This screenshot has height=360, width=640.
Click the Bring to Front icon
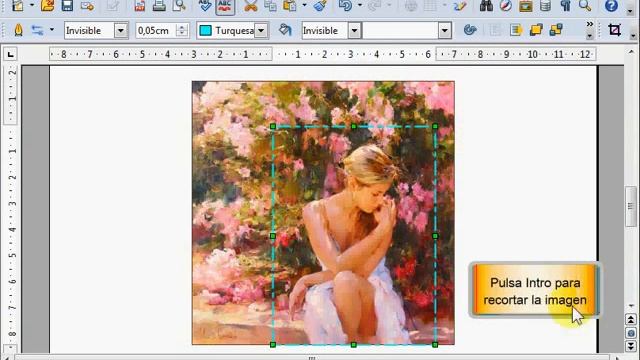tap(536, 30)
